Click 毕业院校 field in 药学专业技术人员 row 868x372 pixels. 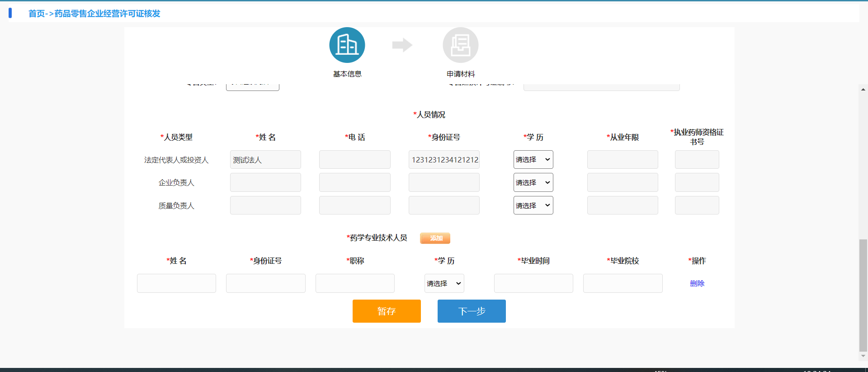point(623,284)
